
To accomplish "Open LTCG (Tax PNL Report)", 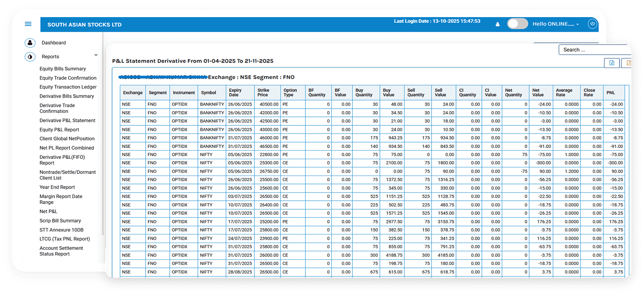I will pos(65,239).
